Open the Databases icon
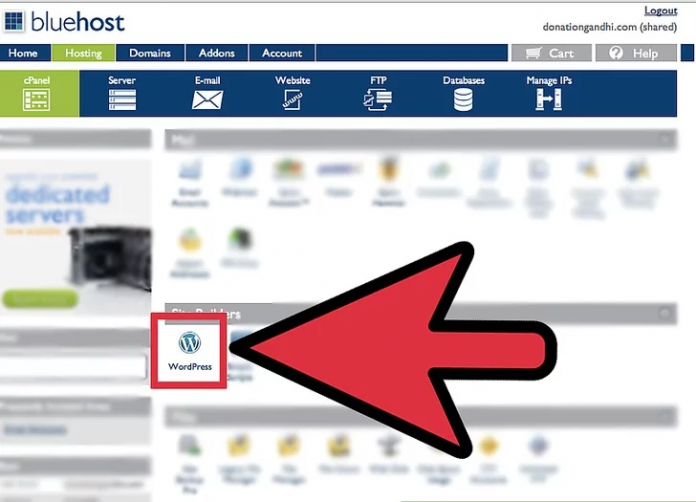Screen dimensions: 696x502 click(x=463, y=93)
